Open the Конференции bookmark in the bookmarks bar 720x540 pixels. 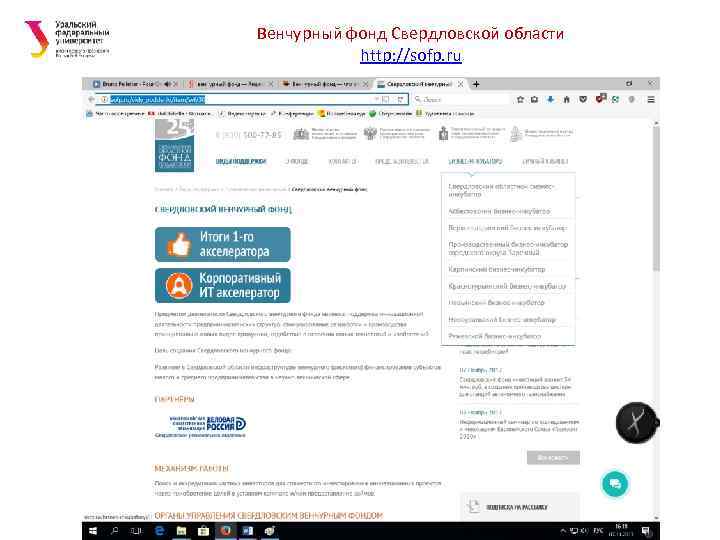point(292,113)
